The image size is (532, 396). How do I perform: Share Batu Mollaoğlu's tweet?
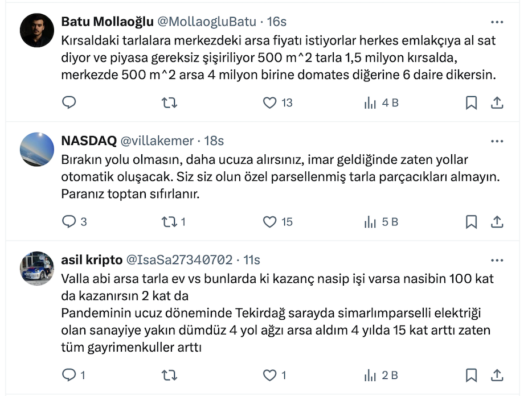[x=497, y=102]
